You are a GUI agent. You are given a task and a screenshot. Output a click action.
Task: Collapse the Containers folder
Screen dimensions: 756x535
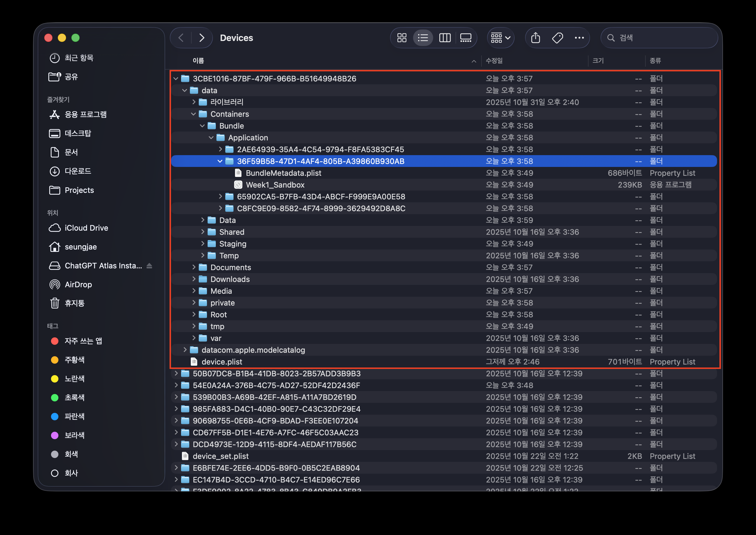point(193,114)
